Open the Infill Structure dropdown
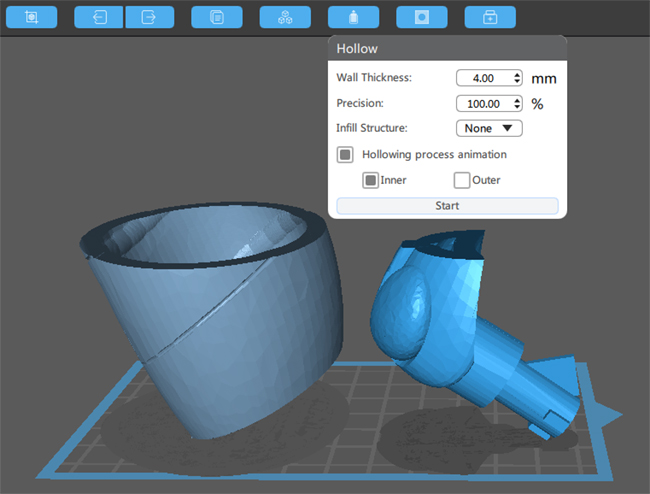The image size is (650, 494). click(x=489, y=128)
